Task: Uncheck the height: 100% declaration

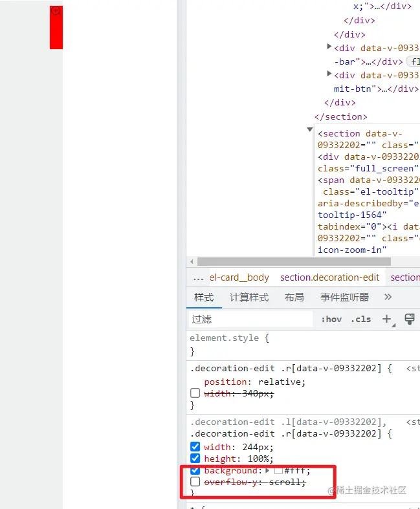Action: pyautogui.click(x=195, y=459)
